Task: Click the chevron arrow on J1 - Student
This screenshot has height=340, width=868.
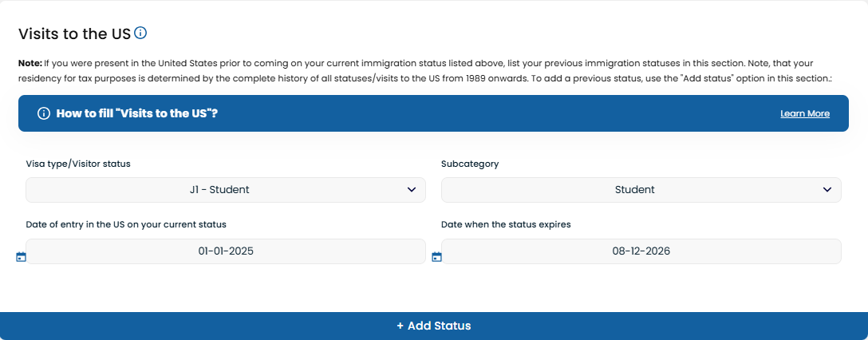Action: click(x=412, y=189)
